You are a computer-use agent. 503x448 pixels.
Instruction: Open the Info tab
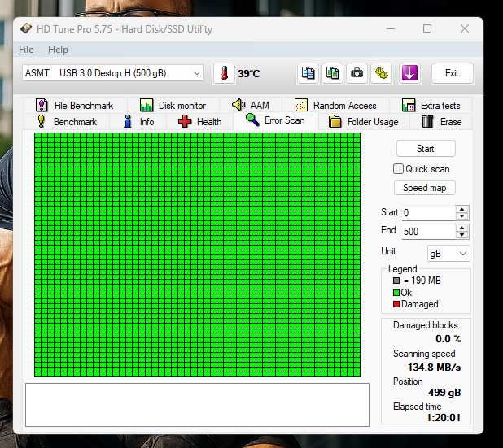click(x=138, y=122)
